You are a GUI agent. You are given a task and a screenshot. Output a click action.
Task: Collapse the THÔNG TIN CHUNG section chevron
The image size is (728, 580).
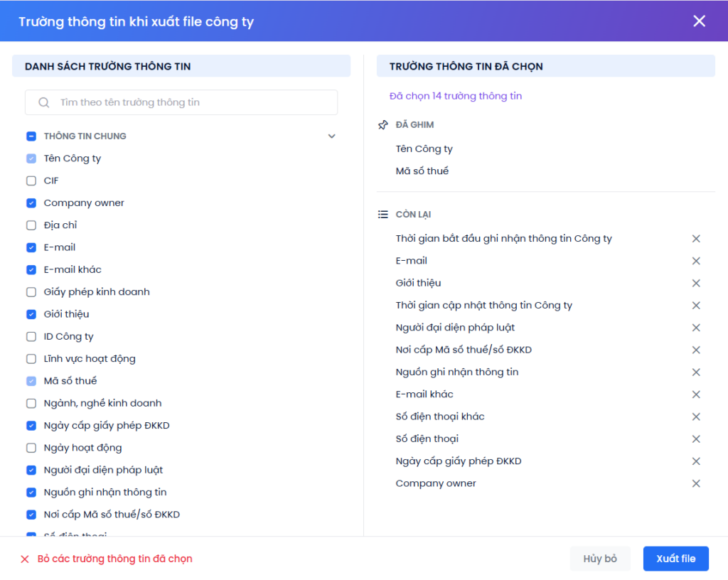[x=331, y=136]
